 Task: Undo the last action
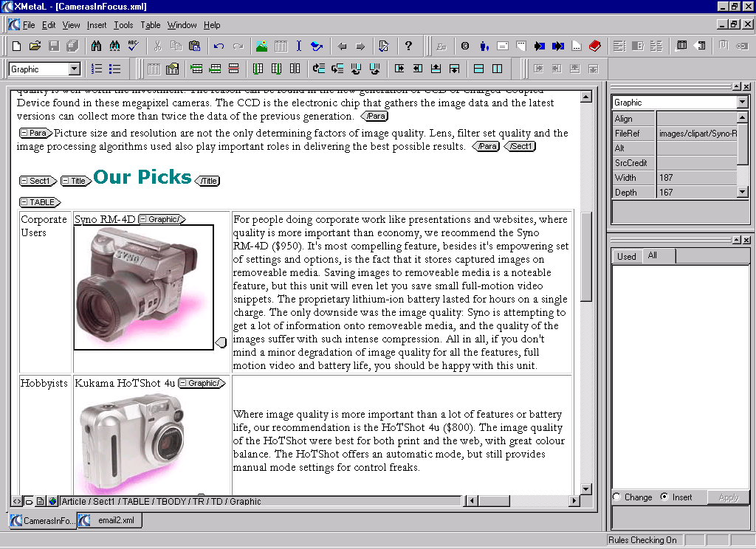click(x=219, y=46)
